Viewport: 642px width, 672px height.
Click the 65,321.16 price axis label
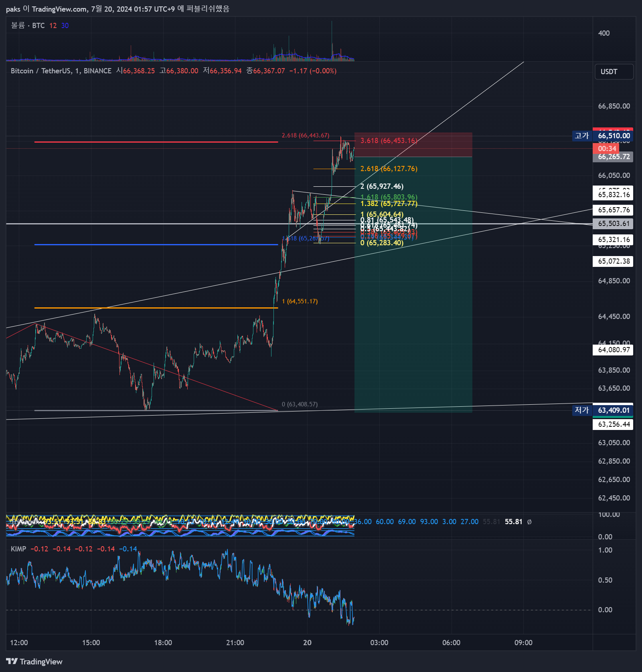click(613, 240)
